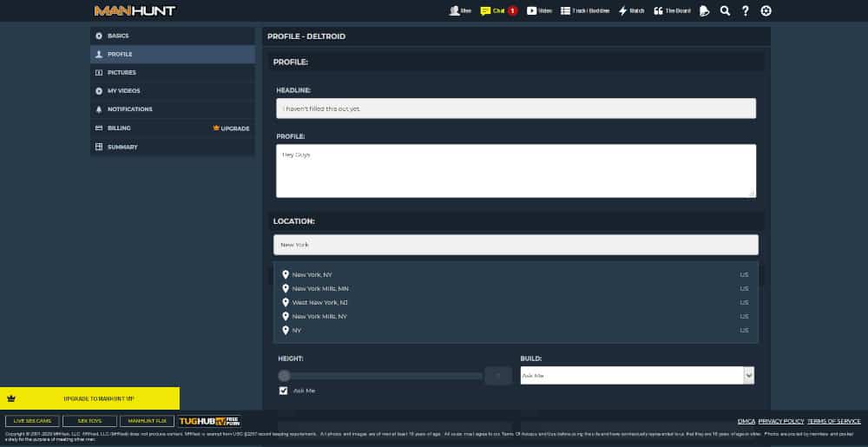Open the Men section in the top bar
The height and width of the screenshot is (447, 868).
(x=461, y=10)
